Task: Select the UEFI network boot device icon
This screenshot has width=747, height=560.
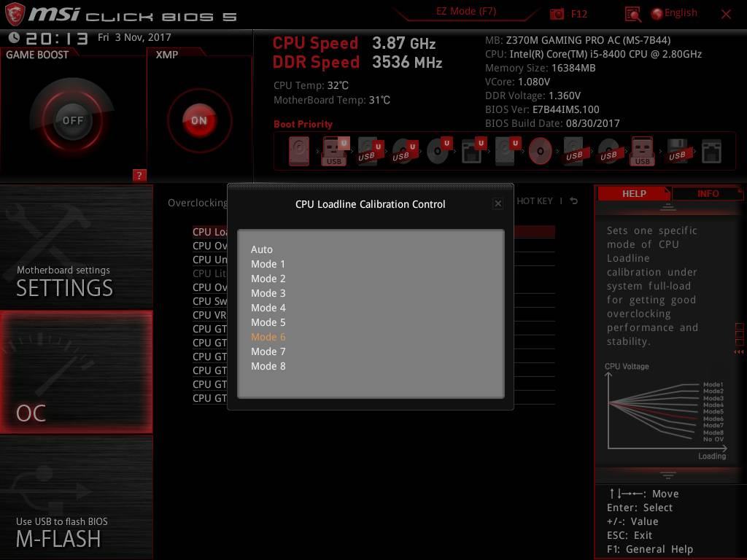Action: (x=473, y=151)
